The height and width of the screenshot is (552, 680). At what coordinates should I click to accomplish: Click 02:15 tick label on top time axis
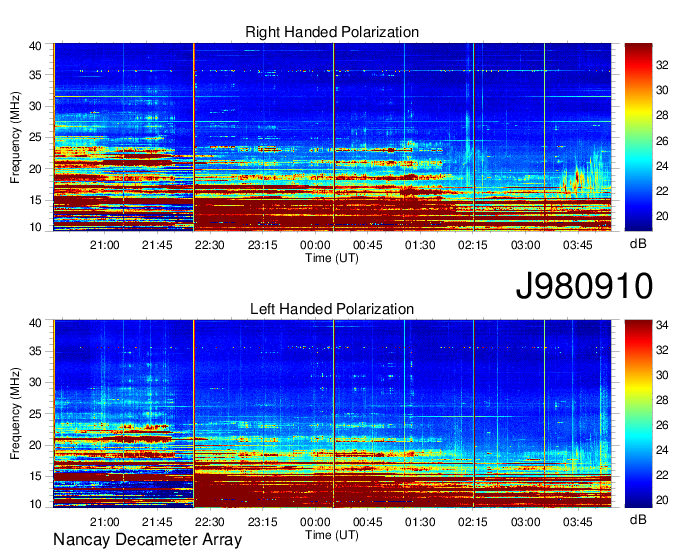click(473, 245)
